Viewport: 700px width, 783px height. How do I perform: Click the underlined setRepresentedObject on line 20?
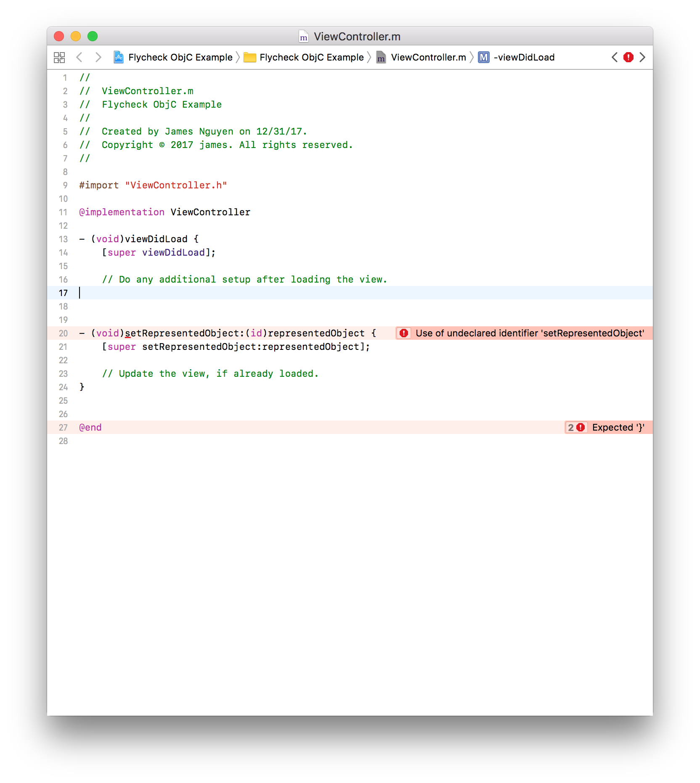[182, 333]
